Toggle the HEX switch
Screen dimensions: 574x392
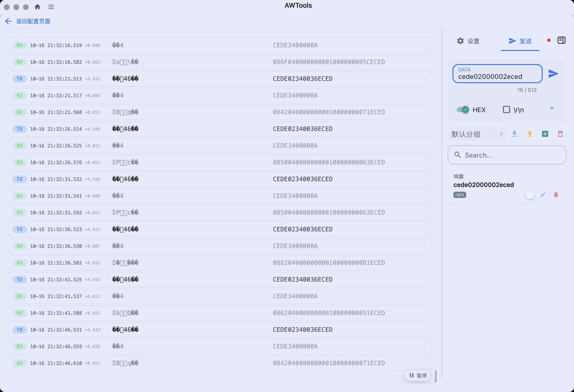tap(463, 110)
